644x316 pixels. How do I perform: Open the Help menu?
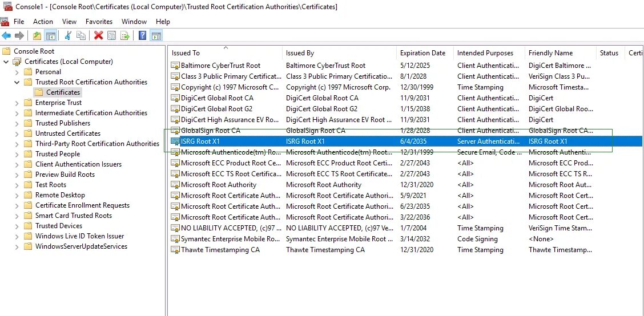coord(163,21)
